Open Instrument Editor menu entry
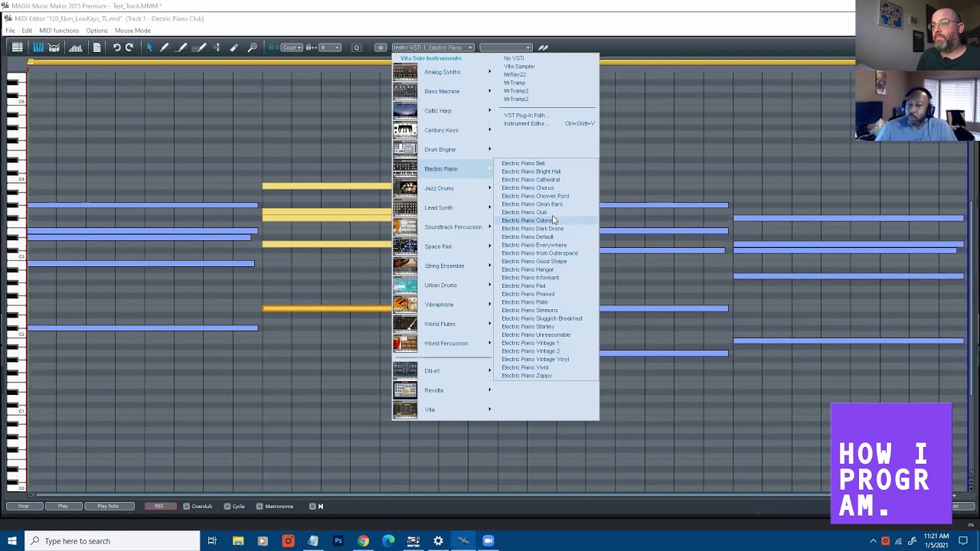Image resolution: width=980 pixels, height=551 pixels. point(524,123)
